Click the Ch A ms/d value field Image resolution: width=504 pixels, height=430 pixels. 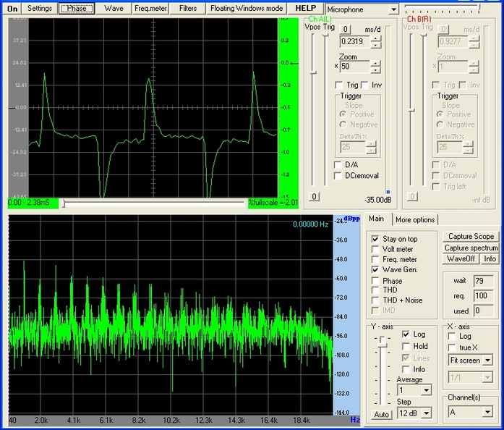pos(355,41)
